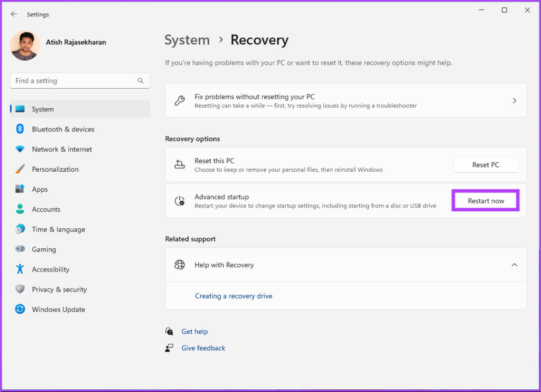The height and width of the screenshot is (392, 541).
Task: Click the Windows Update sync icon
Action: [x=20, y=309]
